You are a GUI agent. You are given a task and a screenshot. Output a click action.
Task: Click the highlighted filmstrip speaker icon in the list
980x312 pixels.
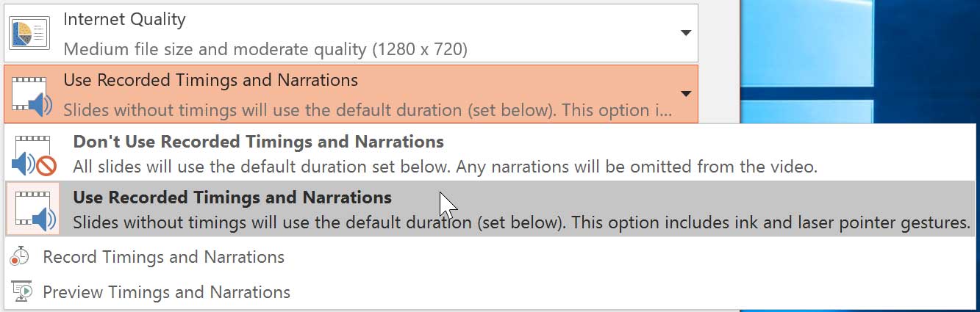click(34, 209)
